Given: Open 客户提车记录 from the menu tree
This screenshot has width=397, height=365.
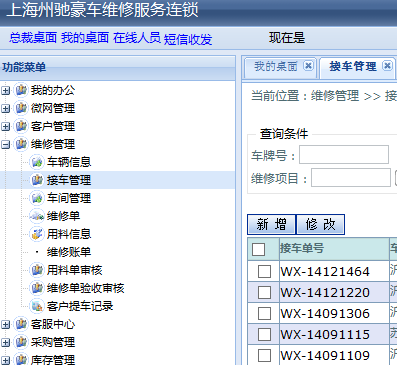Looking at the screenshot, I should coord(80,306).
